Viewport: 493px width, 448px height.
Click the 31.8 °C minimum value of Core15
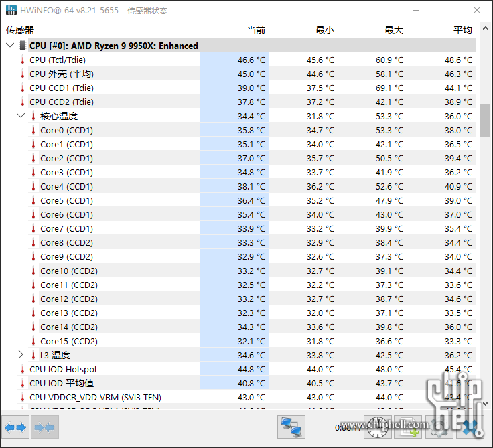[x=320, y=341]
